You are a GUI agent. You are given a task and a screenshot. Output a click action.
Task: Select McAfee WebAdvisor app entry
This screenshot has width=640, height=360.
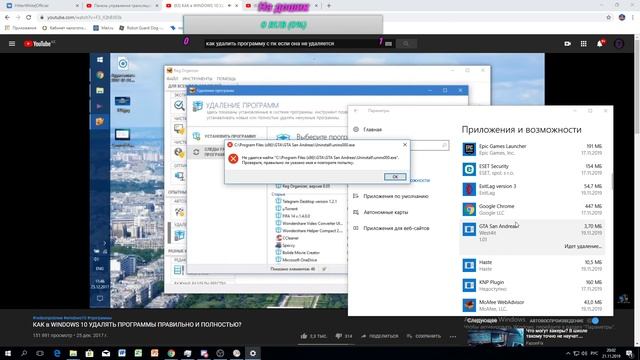[532, 305]
